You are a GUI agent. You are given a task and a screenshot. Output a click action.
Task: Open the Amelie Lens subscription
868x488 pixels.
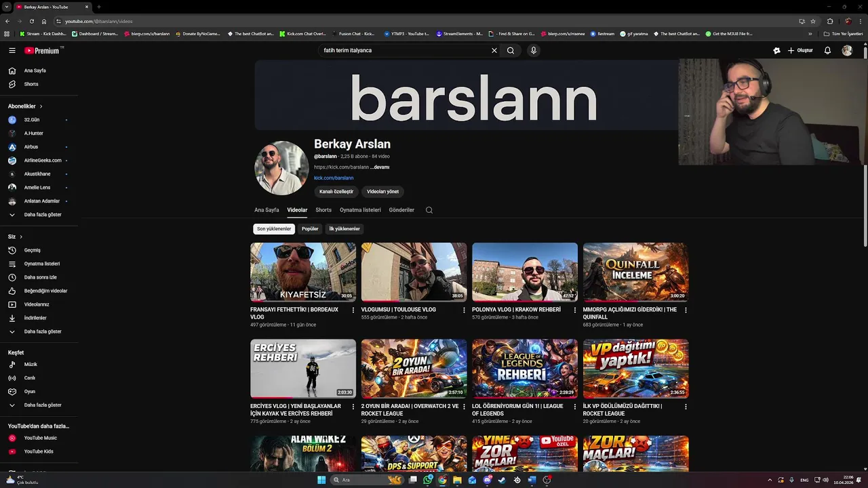[39, 188]
